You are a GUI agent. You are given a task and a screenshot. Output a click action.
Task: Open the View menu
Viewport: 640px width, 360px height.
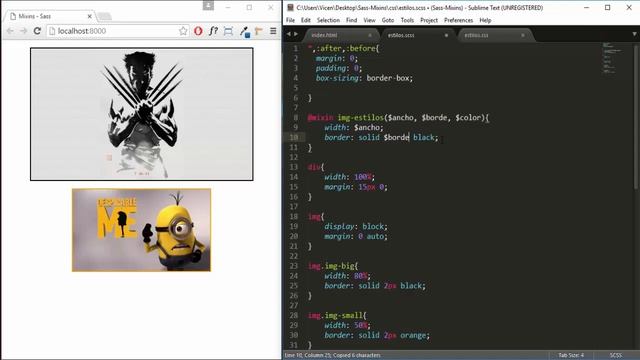pyautogui.click(x=369, y=20)
